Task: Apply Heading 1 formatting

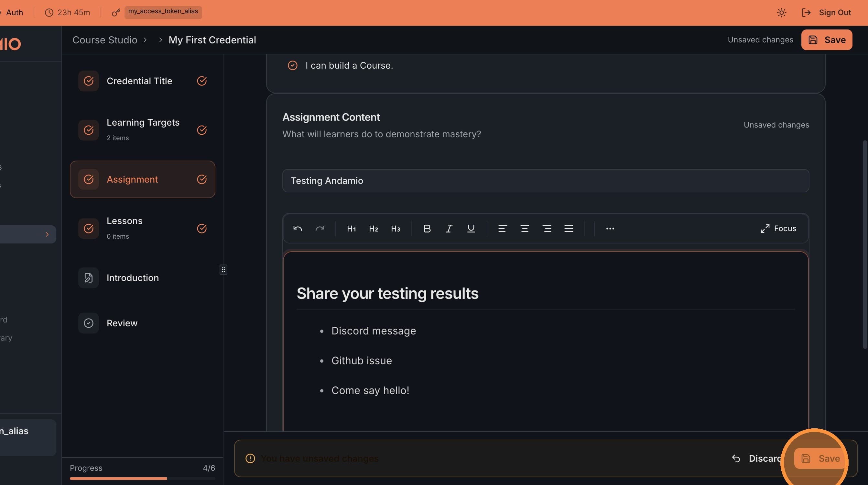Action: [x=351, y=229]
